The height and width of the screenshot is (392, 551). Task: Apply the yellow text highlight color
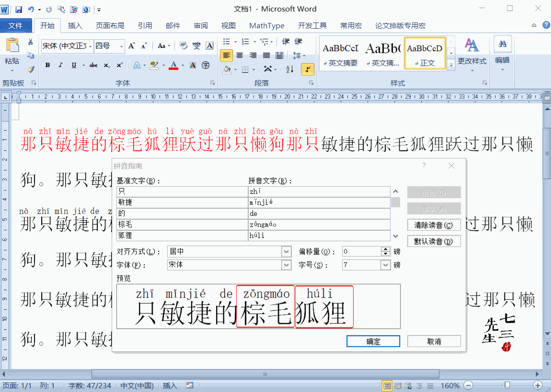[154, 65]
